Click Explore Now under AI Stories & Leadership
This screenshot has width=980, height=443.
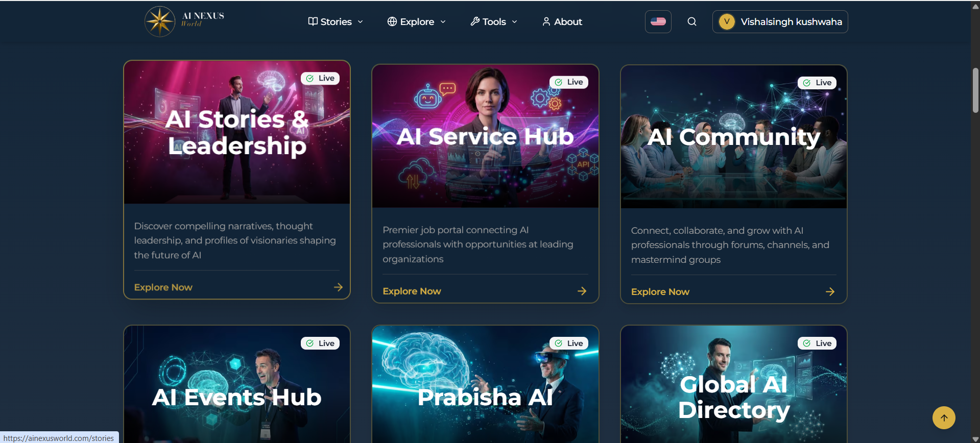163,287
